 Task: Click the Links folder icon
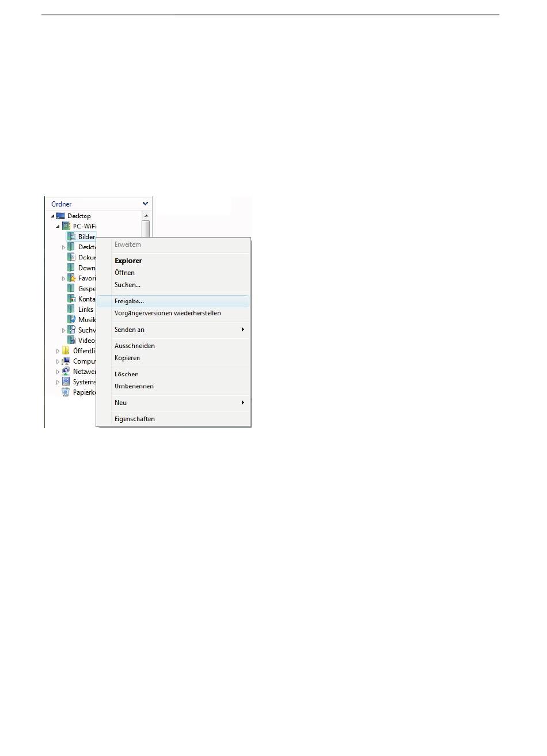tap(71, 309)
